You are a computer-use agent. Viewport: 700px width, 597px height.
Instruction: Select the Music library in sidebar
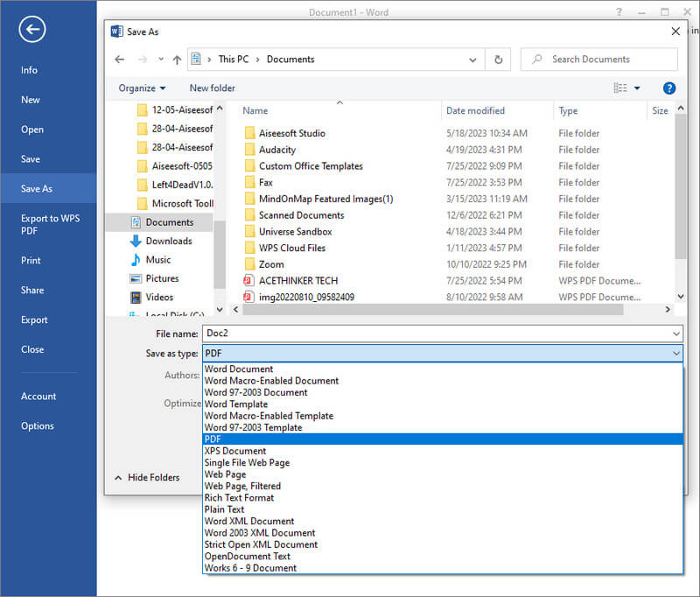tap(157, 260)
